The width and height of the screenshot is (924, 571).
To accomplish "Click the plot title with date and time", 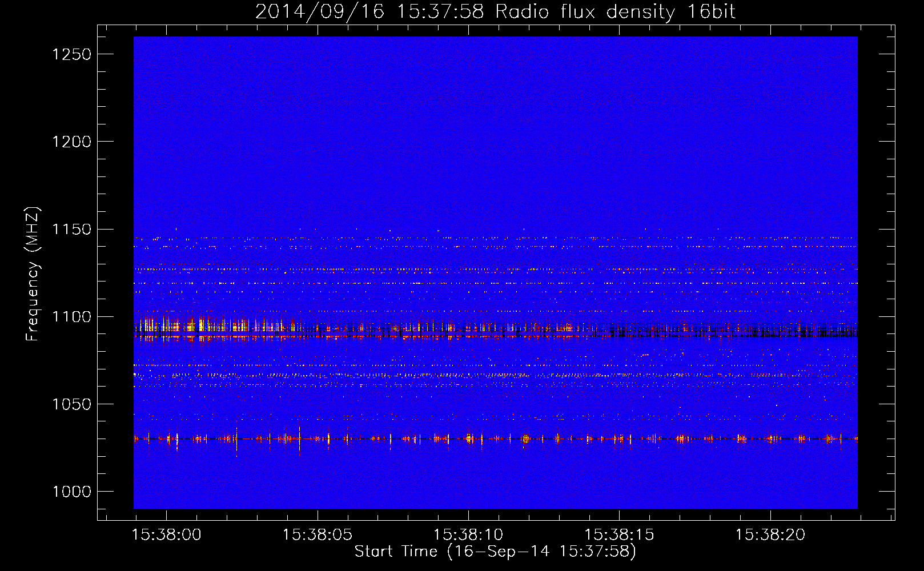I will 495,11.
